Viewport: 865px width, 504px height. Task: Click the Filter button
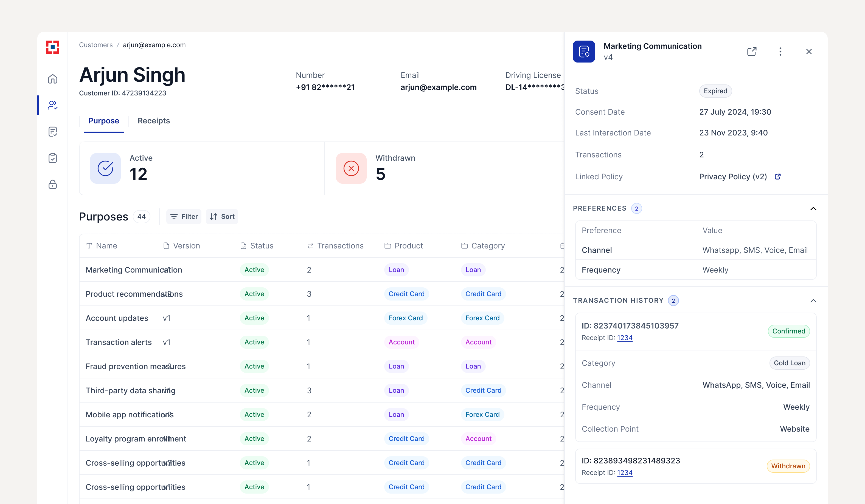click(x=184, y=217)
